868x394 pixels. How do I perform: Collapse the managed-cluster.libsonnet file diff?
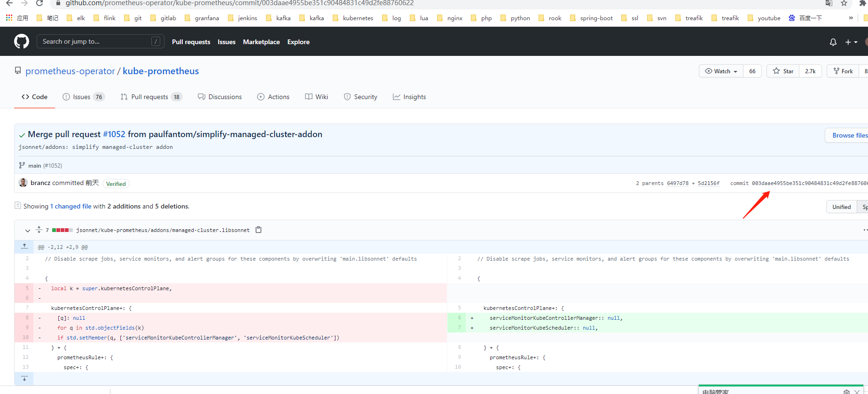pos(27,230)
